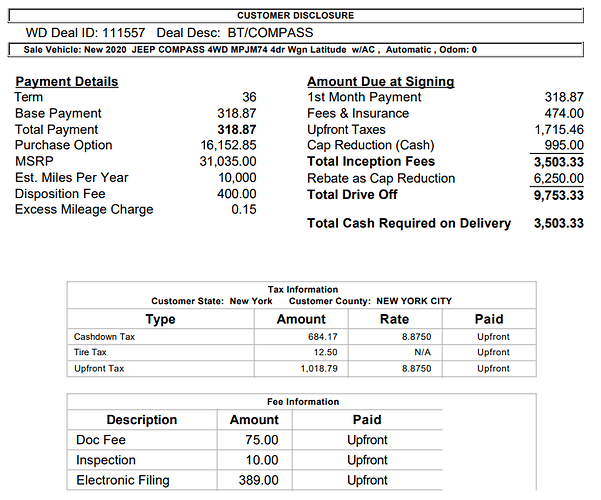Click the Rate column header
The width and height of the screenshot is (601, 500).
pyautogui.click(x=394, y=319)
